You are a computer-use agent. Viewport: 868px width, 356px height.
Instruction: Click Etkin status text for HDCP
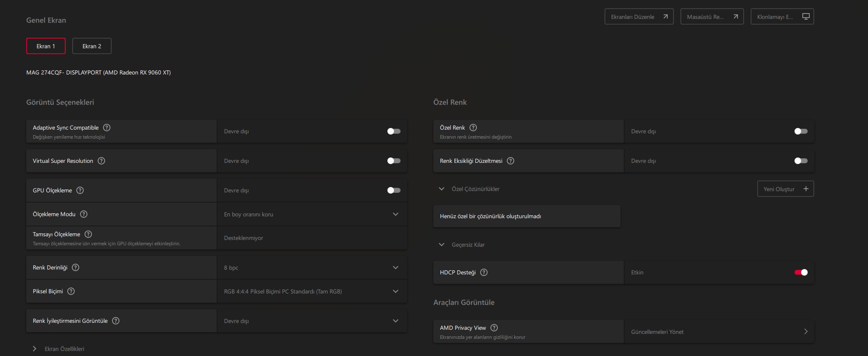[637, 272]
